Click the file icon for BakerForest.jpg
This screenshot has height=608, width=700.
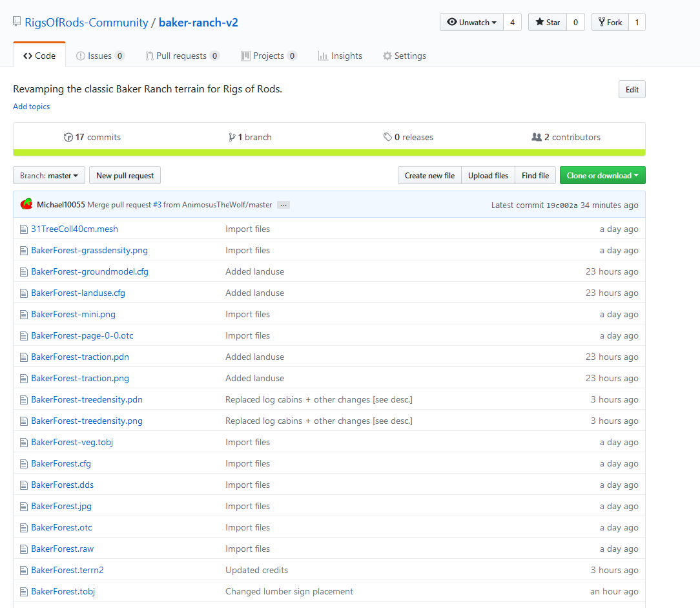click(24, 507)
